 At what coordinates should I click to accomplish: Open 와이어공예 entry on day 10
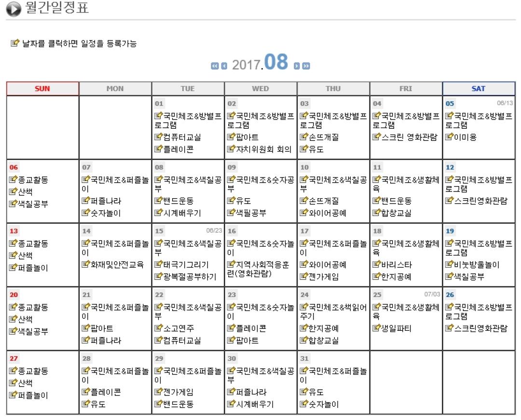[328, 213]
